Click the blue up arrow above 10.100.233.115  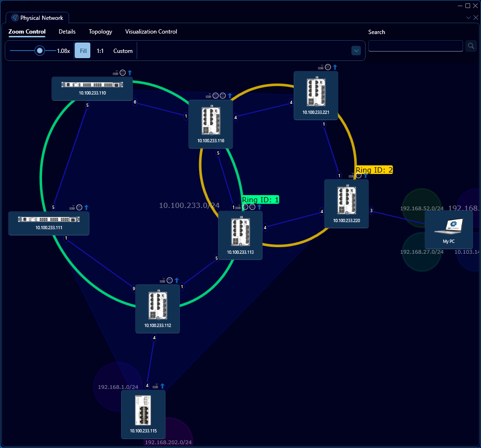pos(163,386)
